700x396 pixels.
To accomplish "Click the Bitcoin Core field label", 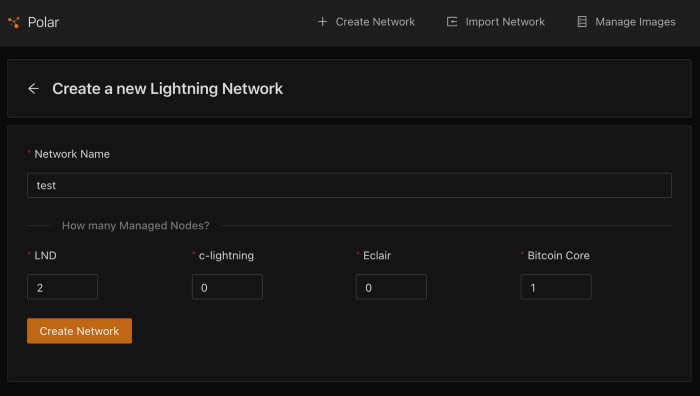I will 558,255.
